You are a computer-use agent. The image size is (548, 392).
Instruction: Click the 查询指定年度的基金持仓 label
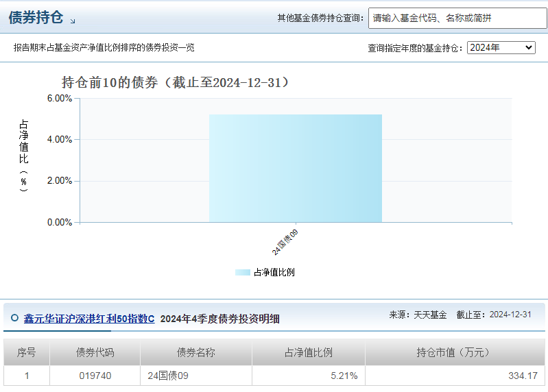tap(415, 48)
